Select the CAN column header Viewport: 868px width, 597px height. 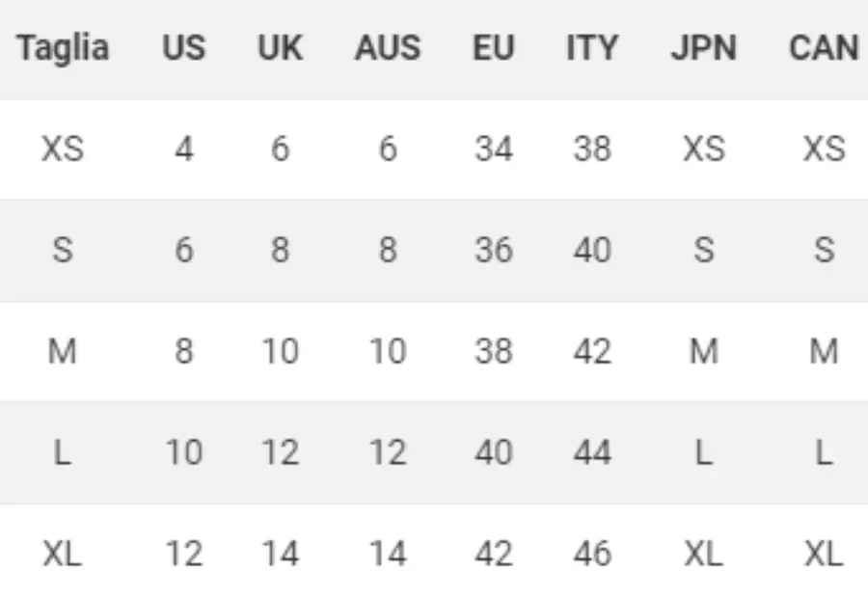824,47
